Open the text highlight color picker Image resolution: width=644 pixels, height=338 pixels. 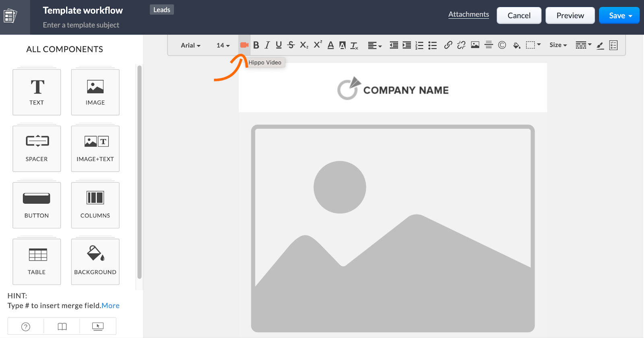[x=343, y=45]
